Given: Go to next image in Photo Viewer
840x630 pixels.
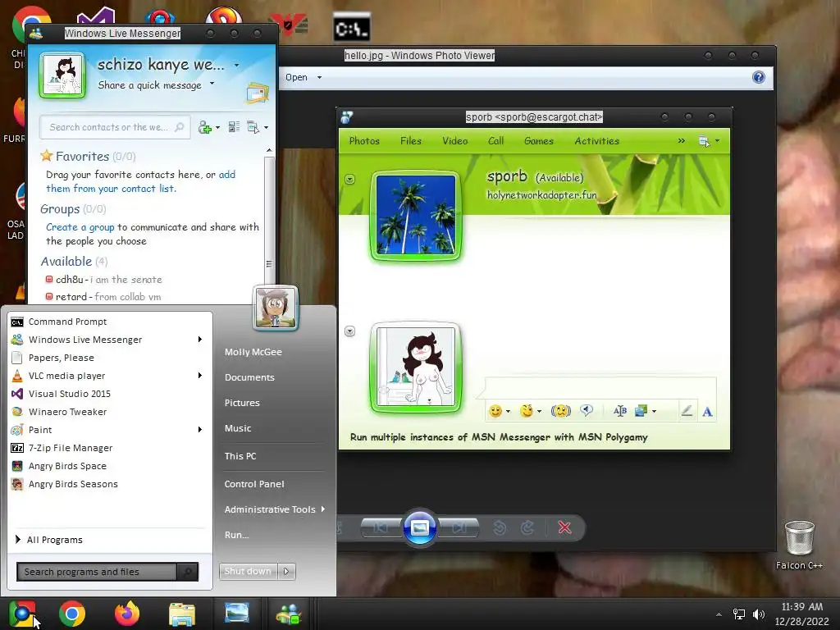Looking at the screenshot, I should [x=459, y=527].
